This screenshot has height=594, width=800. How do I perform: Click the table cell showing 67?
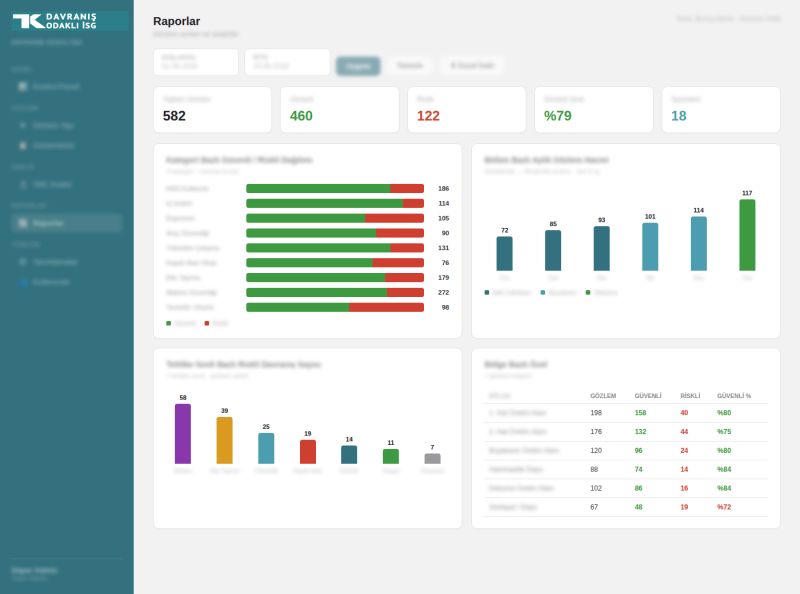pos(594,507)
